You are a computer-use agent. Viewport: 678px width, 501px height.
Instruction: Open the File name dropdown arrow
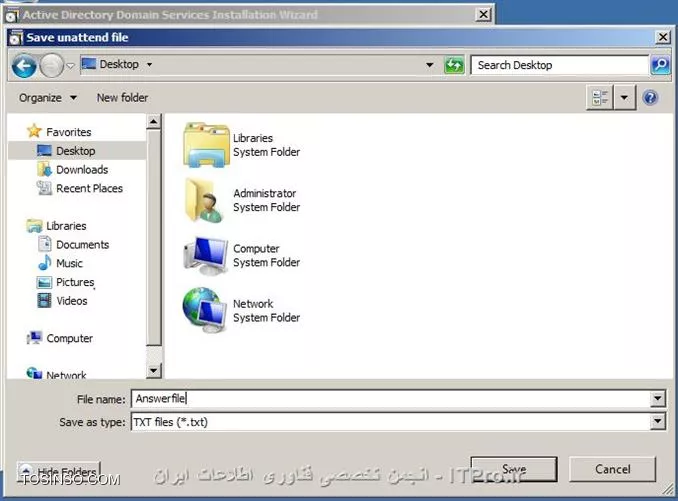pyautogui.click(x=657, y=399)
